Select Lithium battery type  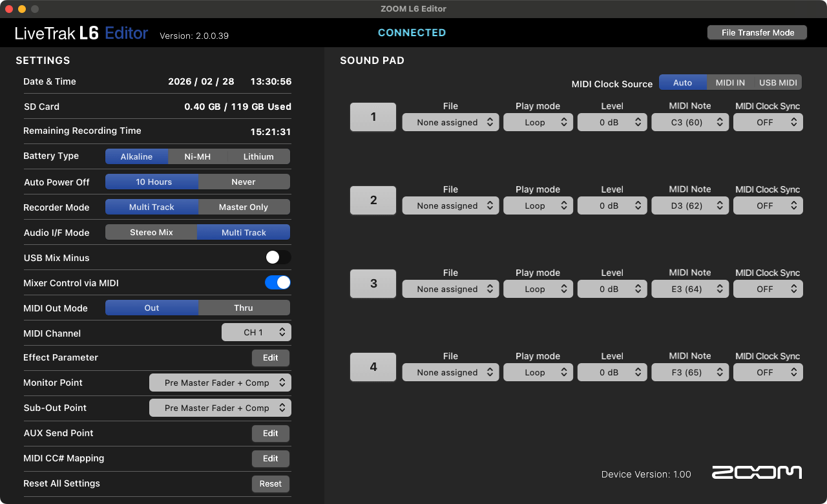coord(258,157)
